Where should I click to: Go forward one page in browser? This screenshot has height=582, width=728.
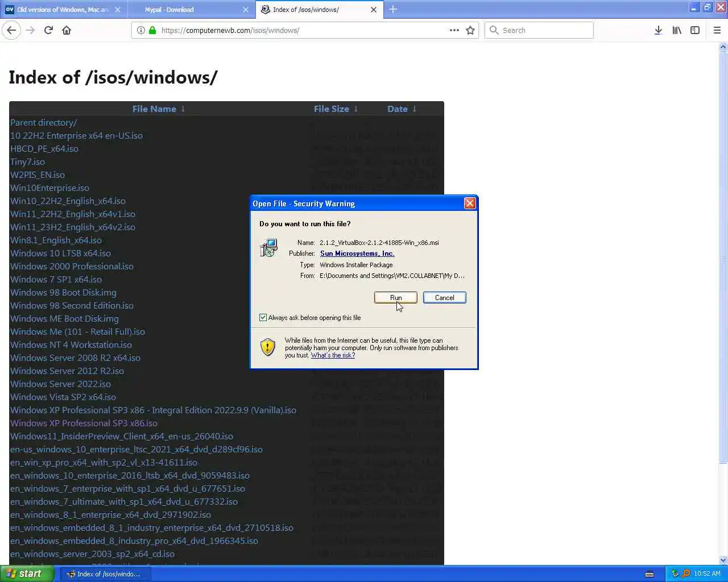tap(30, 30)
